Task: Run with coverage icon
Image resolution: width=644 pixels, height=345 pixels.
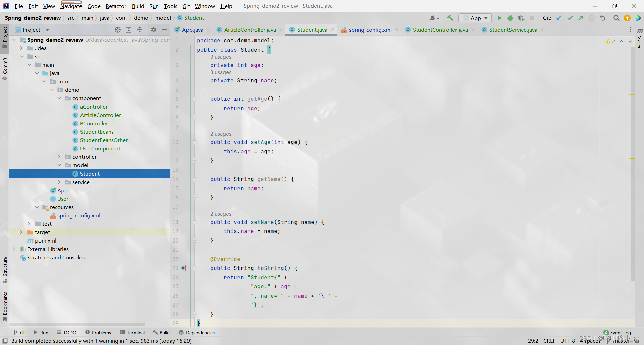Action: click(x=521, y=18)
